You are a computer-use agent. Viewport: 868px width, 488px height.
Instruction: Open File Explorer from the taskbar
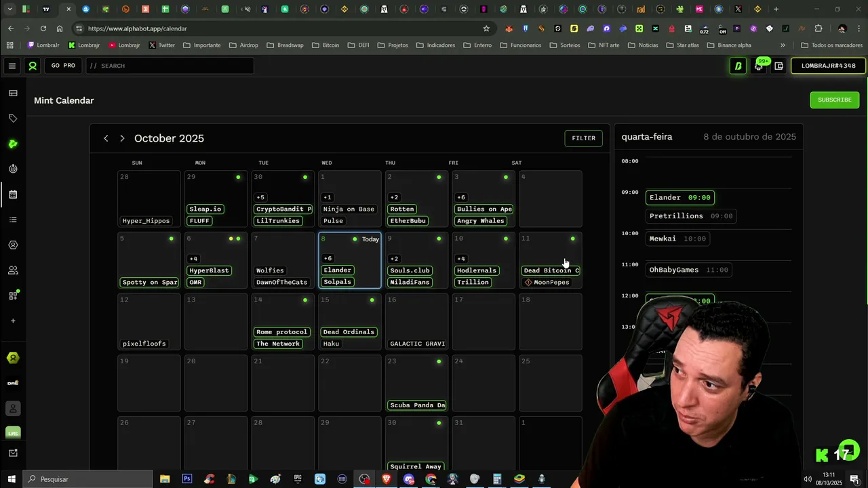pyautogui.click(x=165, y=479)
